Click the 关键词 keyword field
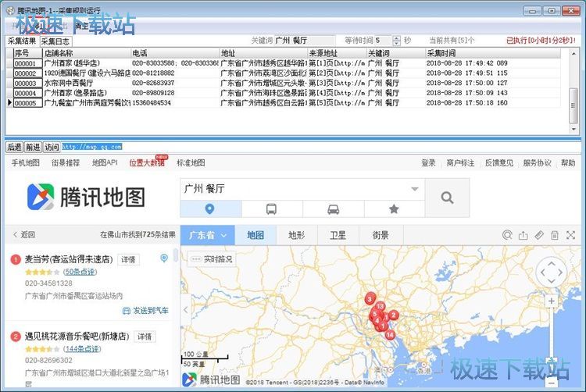 (x=305, y=41)
